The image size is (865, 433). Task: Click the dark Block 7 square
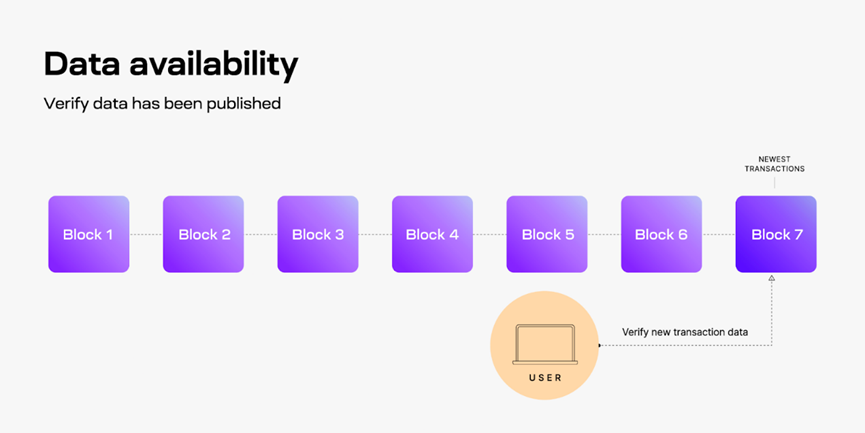(x=776, y=234)
